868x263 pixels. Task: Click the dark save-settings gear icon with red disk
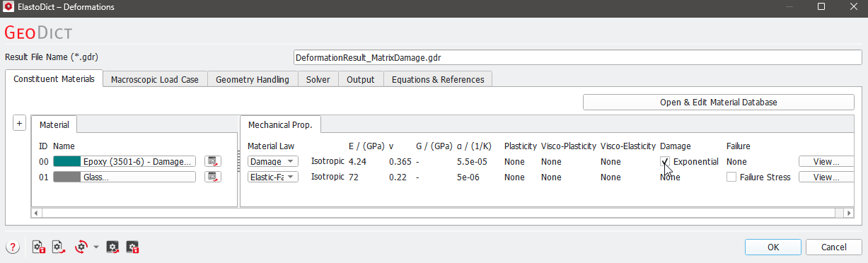click(132, 247)
